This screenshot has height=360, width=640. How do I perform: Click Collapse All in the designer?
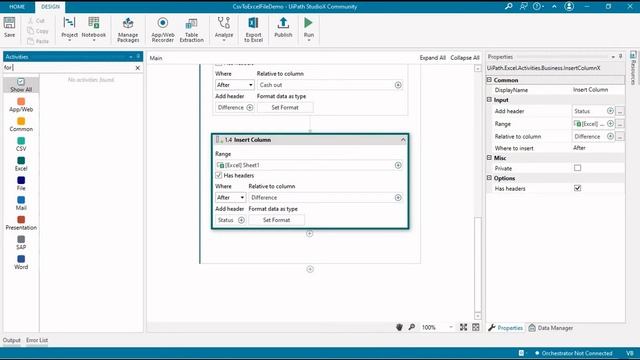click(x=464, y=58)
